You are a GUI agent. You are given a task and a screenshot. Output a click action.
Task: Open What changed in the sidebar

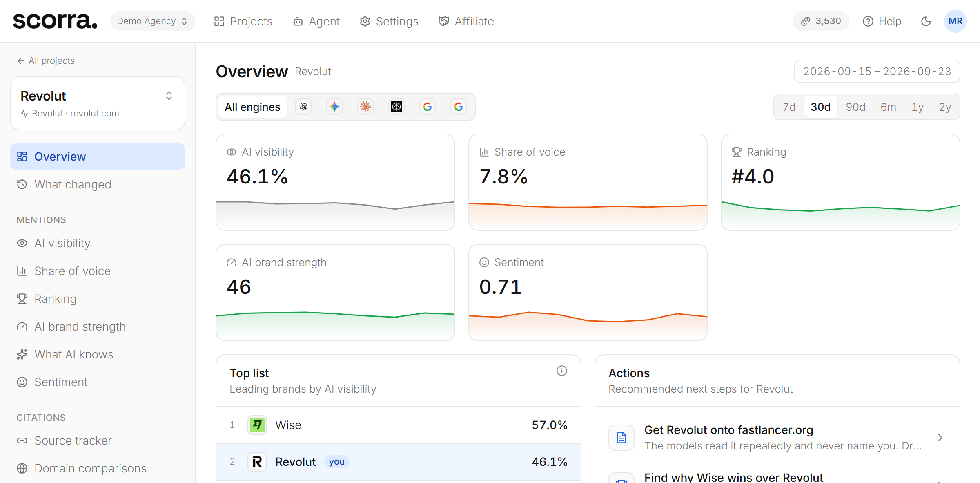pyautogui.click(x=98, y=184)
